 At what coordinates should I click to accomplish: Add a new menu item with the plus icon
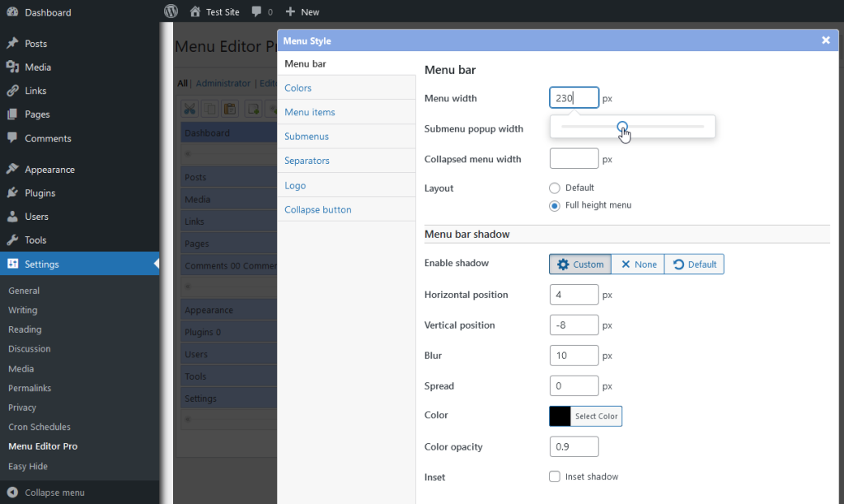pyautogui.click(x=251, y=108)
